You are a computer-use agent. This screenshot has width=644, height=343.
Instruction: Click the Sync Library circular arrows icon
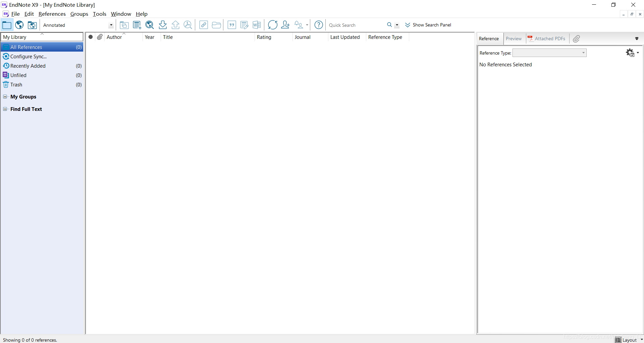tap(273, 25)
